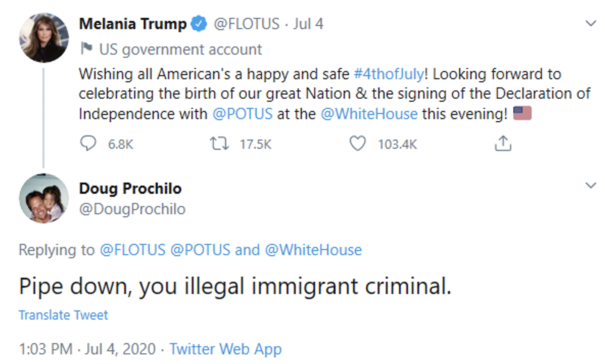Click the American flag emoji
Viewport: 605px width, 364px height.
[x=522, y=113]
